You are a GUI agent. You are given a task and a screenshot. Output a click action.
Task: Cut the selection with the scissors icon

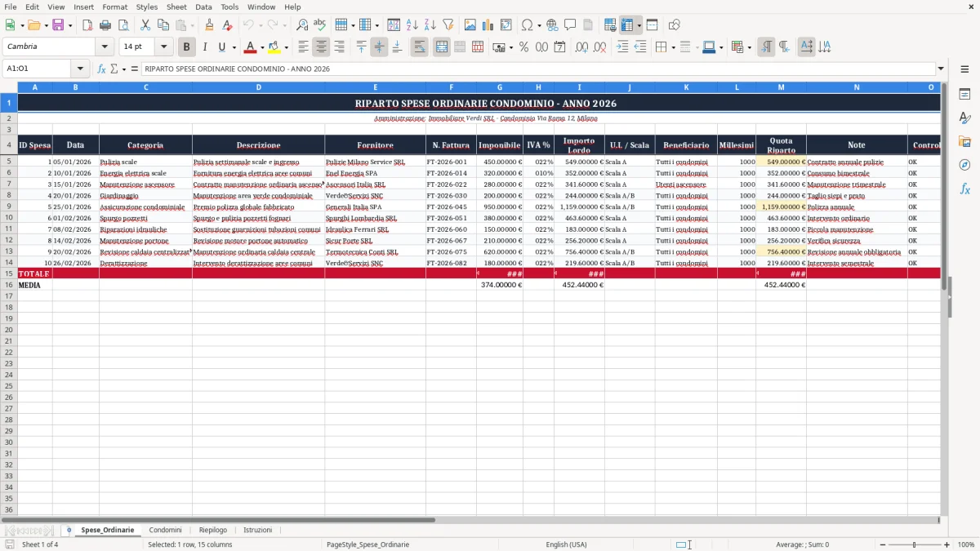tap(145, 25)
